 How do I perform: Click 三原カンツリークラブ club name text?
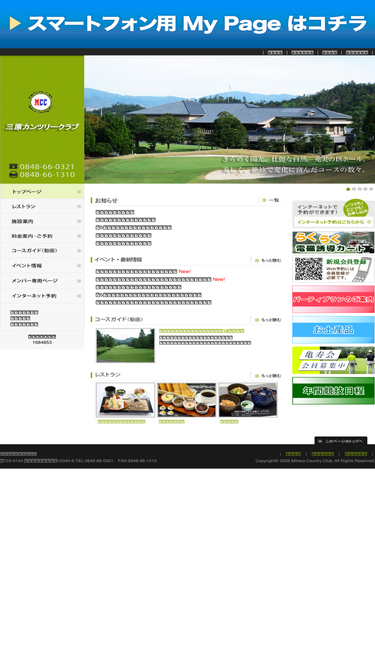pos(42,127)
